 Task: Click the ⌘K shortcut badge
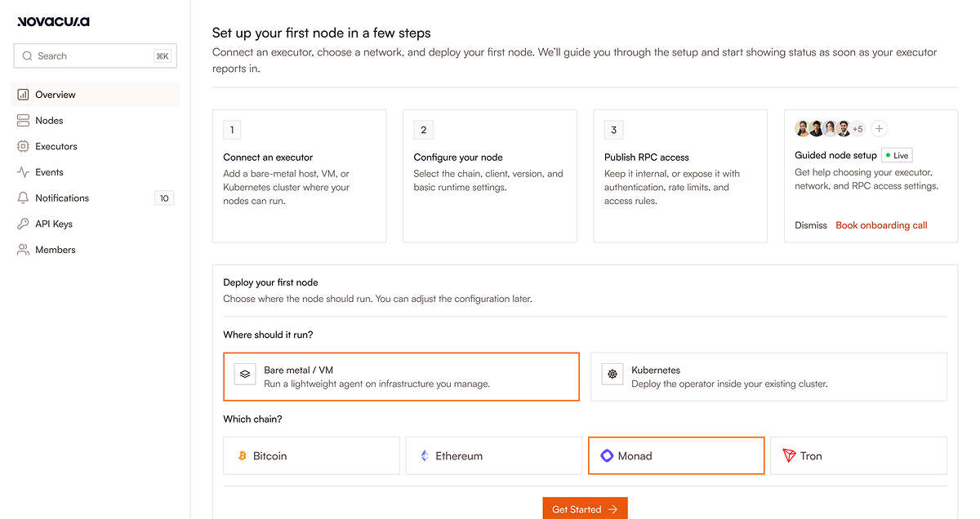point(163,56)
